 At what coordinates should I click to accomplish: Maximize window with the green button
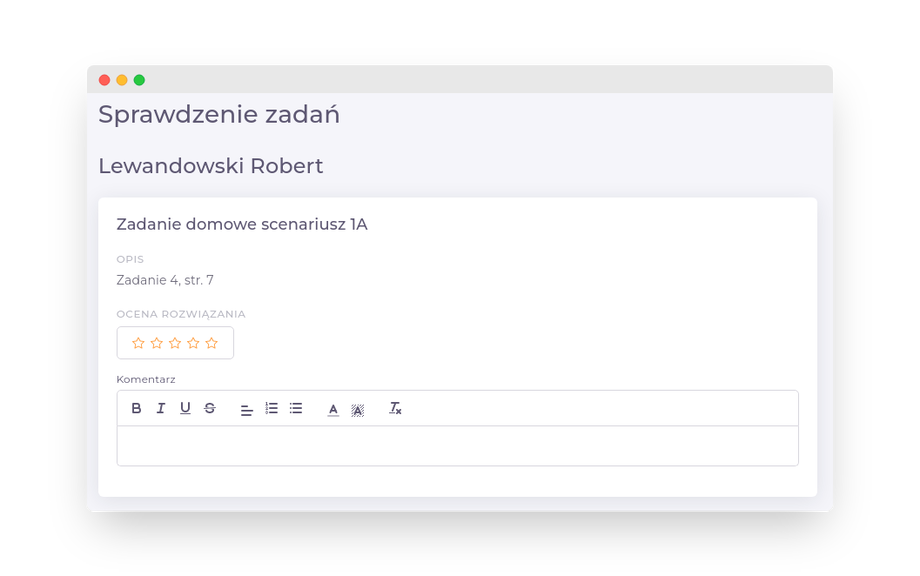click(139, 80)
